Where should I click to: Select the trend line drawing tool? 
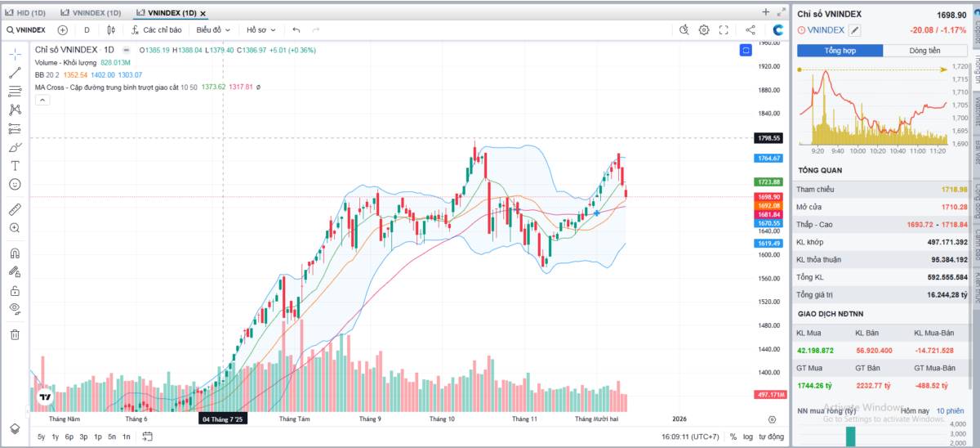pyautogui.click(x=15, y=73)
